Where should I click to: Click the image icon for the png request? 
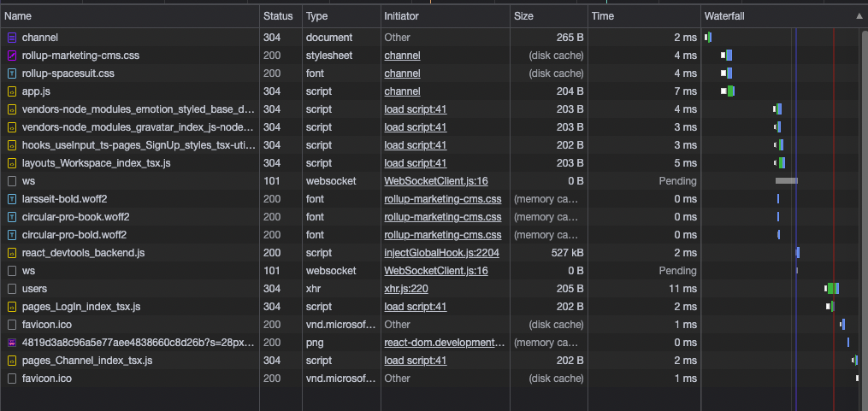[12, 343]
